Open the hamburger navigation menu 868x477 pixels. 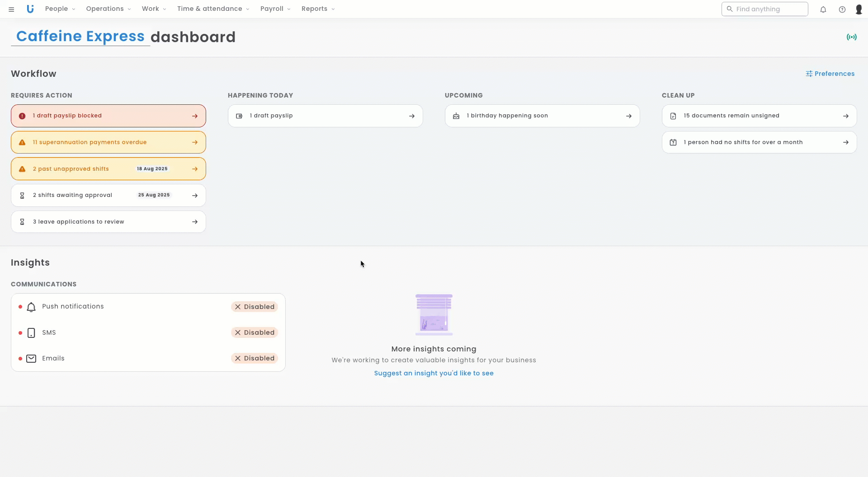tap(11, 9)
